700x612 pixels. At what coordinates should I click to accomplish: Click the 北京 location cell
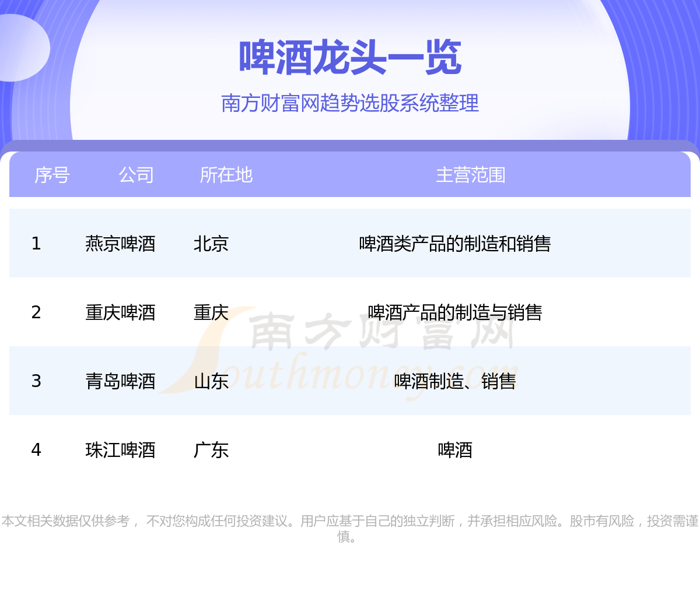pyautogui.click(x=211, y=244)
